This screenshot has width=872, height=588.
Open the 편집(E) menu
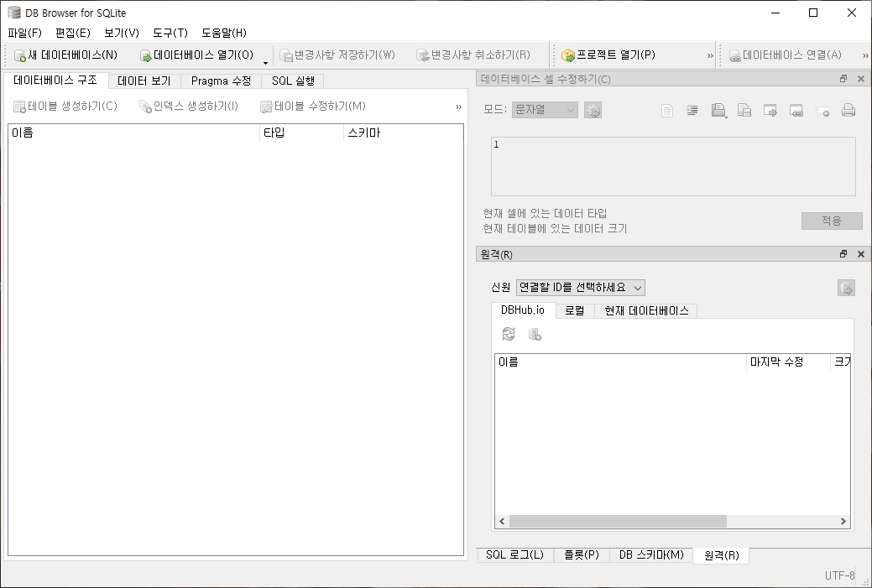coord(73,33)
